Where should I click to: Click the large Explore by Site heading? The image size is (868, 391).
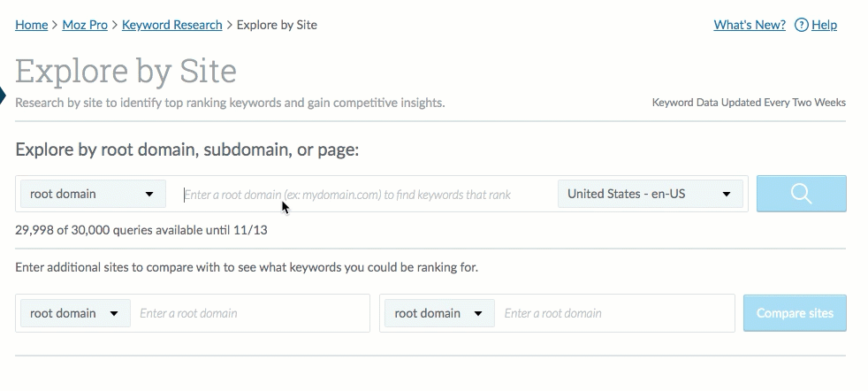126,71
